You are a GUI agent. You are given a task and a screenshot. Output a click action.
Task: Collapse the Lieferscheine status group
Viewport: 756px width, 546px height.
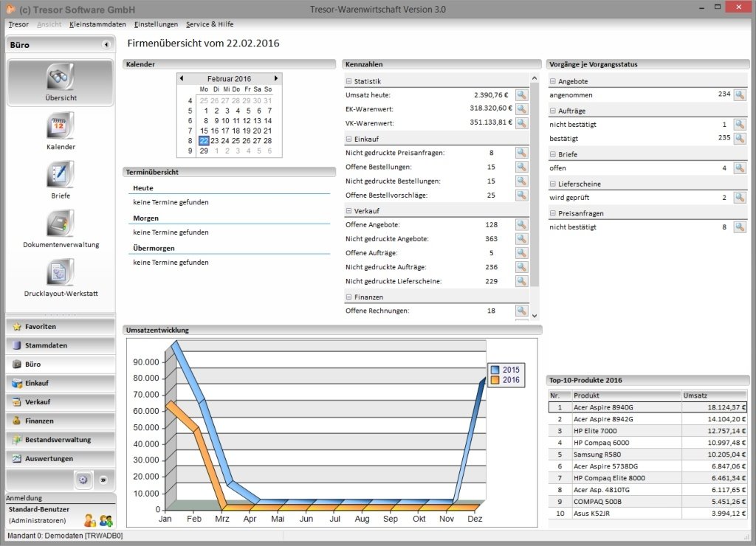pos(554,184)
